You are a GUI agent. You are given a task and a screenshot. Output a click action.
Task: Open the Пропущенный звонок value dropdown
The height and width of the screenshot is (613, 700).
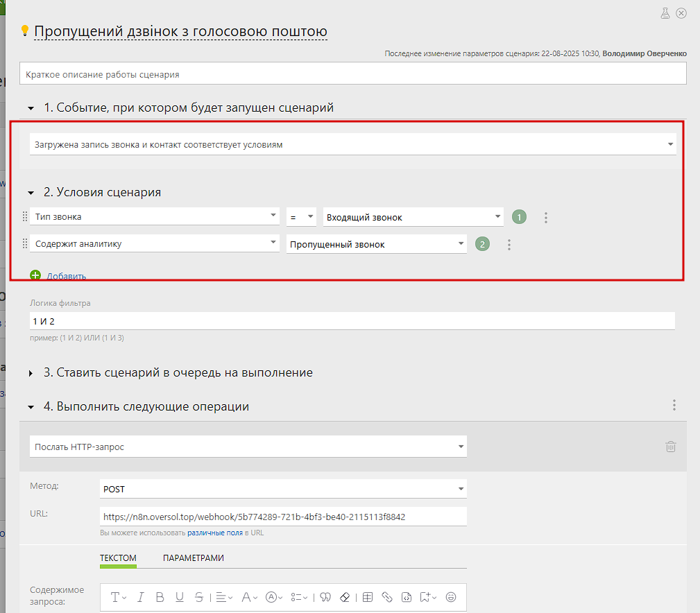pyautogui.click(x=376, y=245)
